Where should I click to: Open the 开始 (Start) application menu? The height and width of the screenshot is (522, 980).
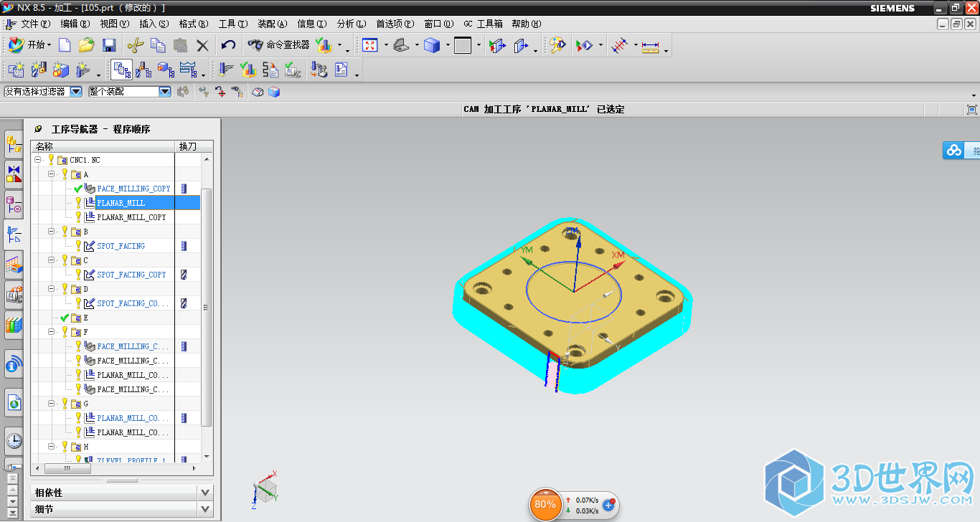(x=29, y=45)
